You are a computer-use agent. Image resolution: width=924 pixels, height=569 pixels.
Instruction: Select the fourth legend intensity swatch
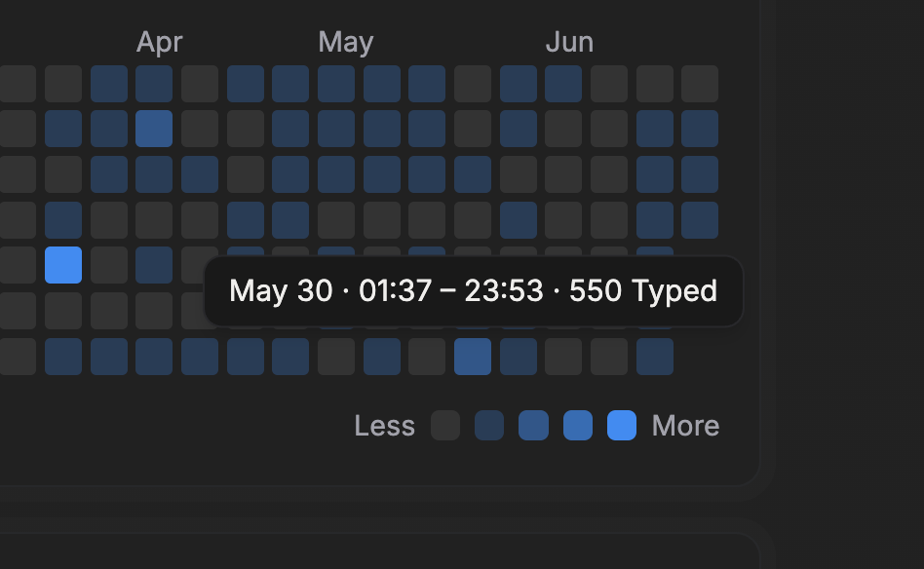pos(577,425)
